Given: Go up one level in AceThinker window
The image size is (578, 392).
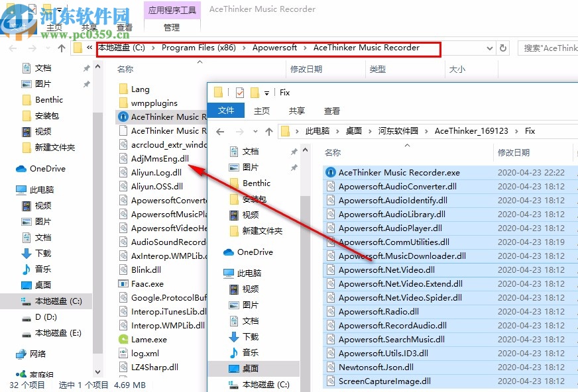Looking at the screenshot, I should (62, 48).
